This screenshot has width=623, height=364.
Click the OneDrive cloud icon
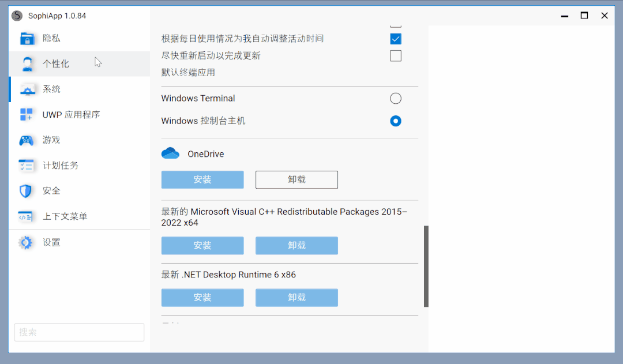pyautogui.click(x=170, y=153)
